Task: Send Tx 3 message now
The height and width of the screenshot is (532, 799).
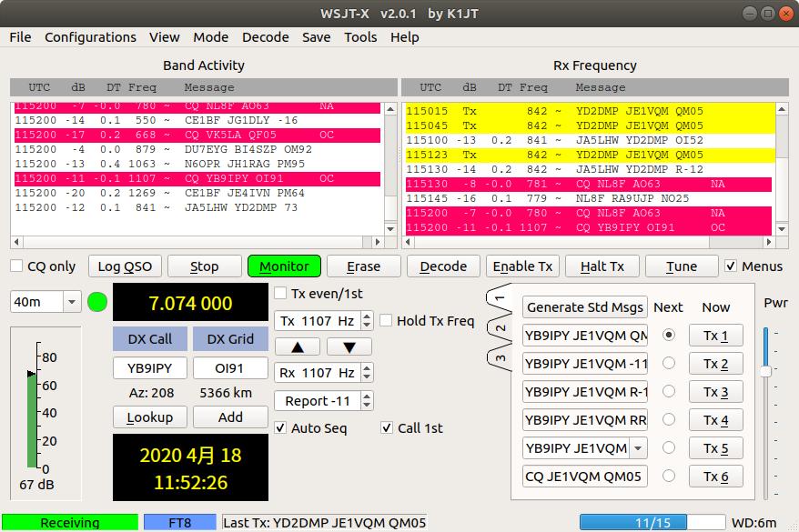Action: pos(716,392)
